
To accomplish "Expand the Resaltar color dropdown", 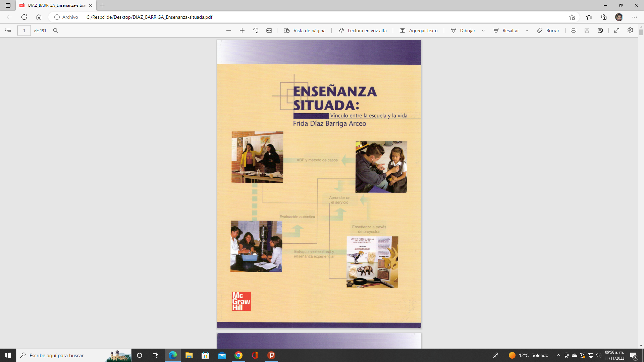I will coord(527,31).
